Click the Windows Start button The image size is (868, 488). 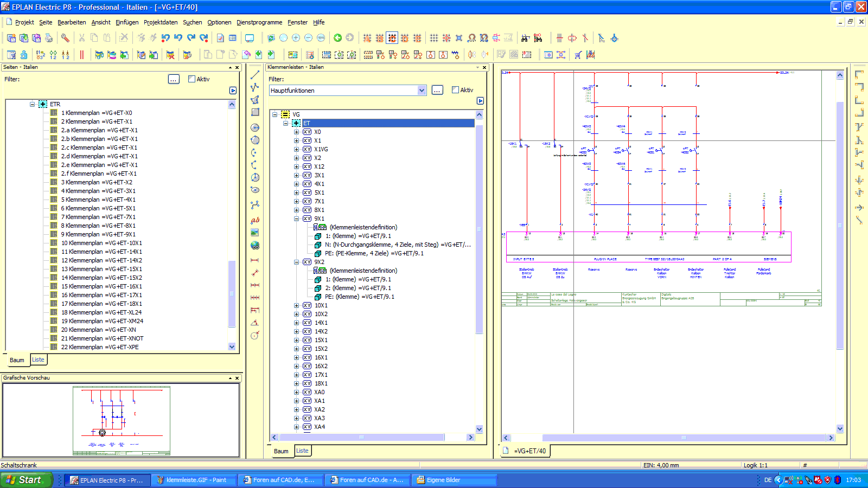point(26,480)
